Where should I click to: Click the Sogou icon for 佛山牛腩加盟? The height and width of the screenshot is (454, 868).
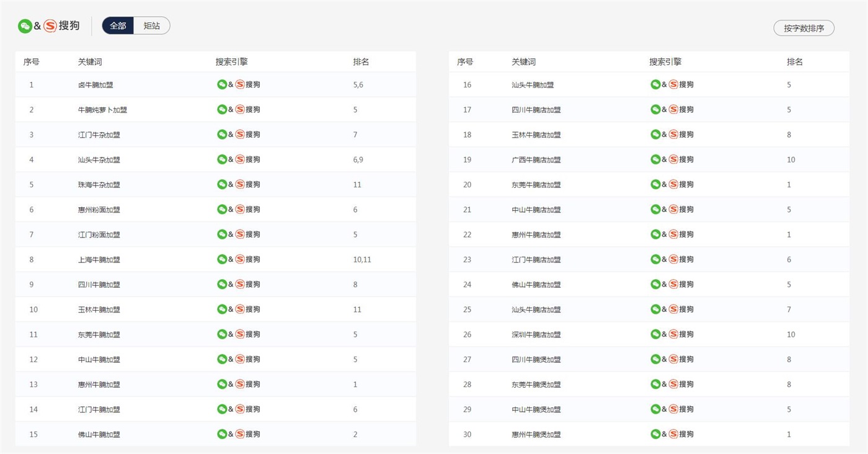coord(240,434)
